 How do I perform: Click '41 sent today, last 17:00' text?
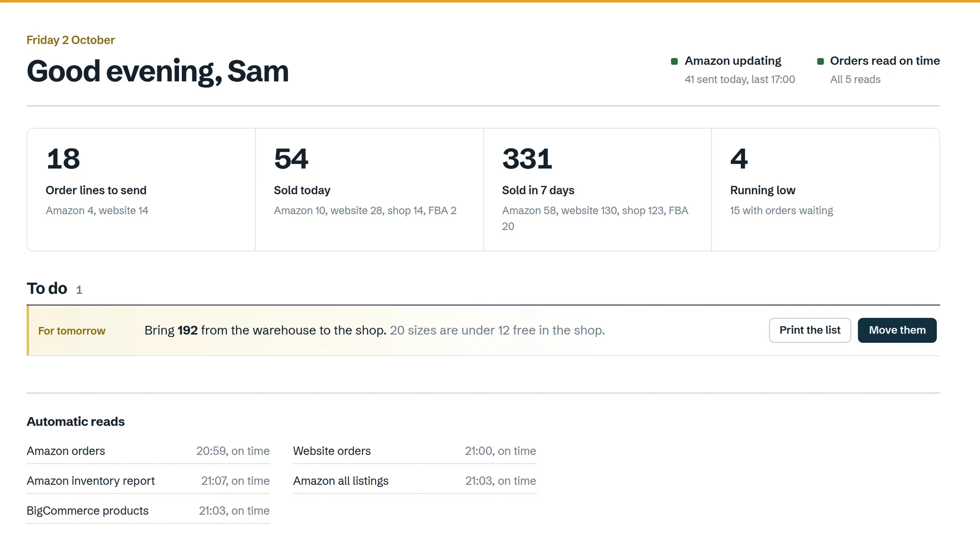[x=739, y=80]
